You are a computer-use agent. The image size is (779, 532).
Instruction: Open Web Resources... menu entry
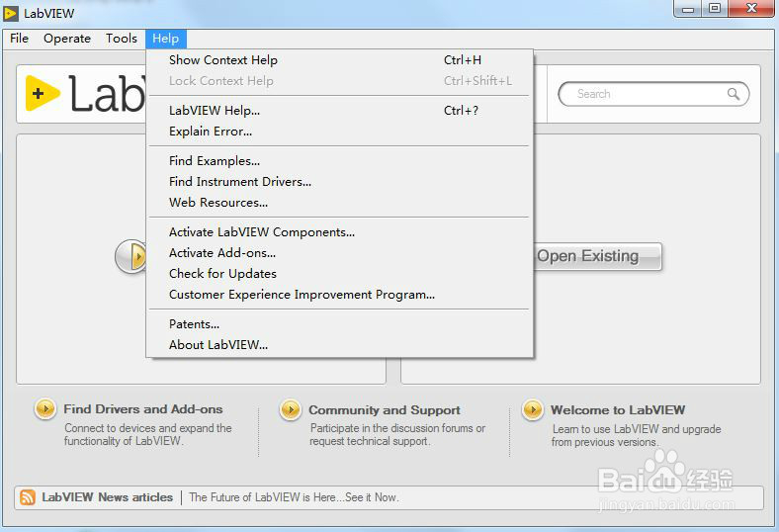click(x=340, y=203)
